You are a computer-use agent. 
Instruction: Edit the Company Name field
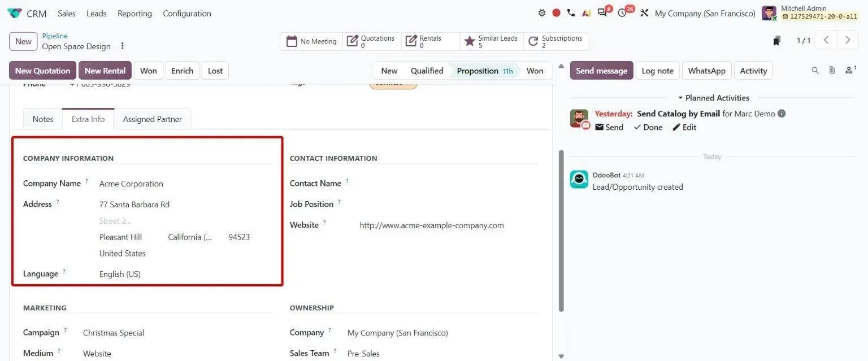pyautogui.click(x=185, y=184)
